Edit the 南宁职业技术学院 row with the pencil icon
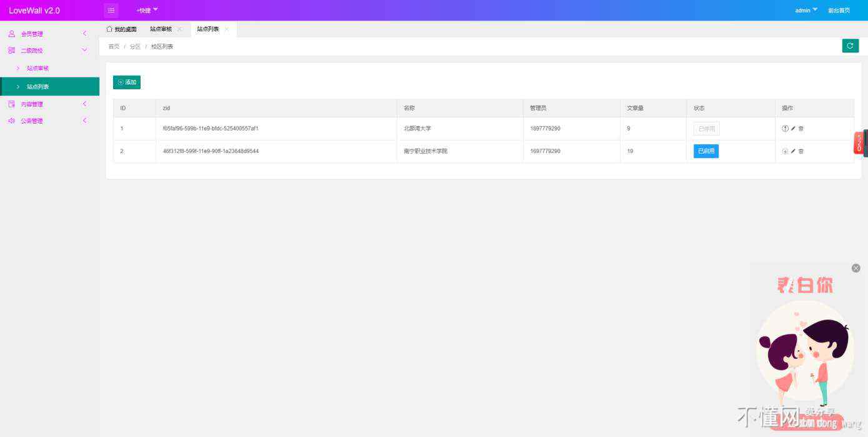 pyautogui.click(x=793, y=151)
